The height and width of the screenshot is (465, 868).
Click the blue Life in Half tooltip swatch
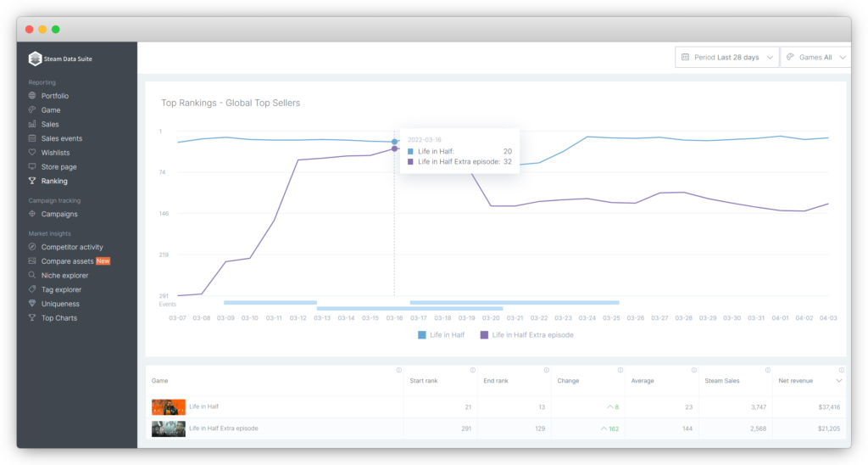click(410, 151)
